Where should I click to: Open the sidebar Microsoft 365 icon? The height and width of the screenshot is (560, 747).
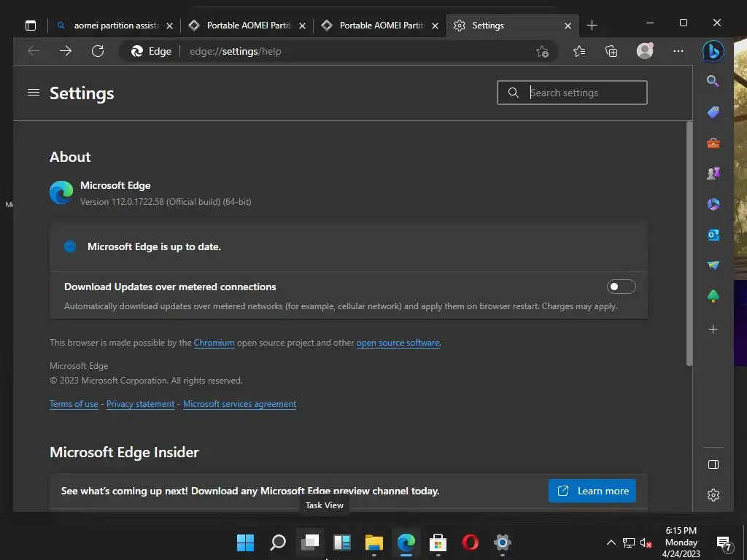coord(713,204)
